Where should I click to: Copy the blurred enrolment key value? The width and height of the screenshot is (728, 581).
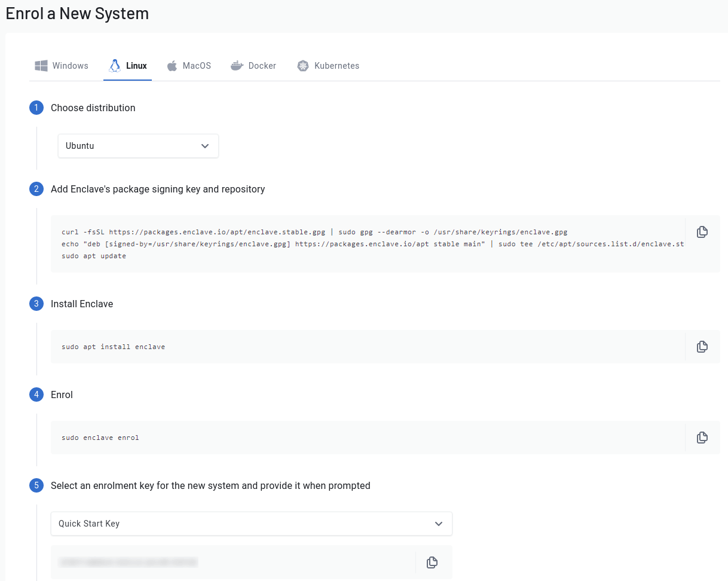(432, 562)
